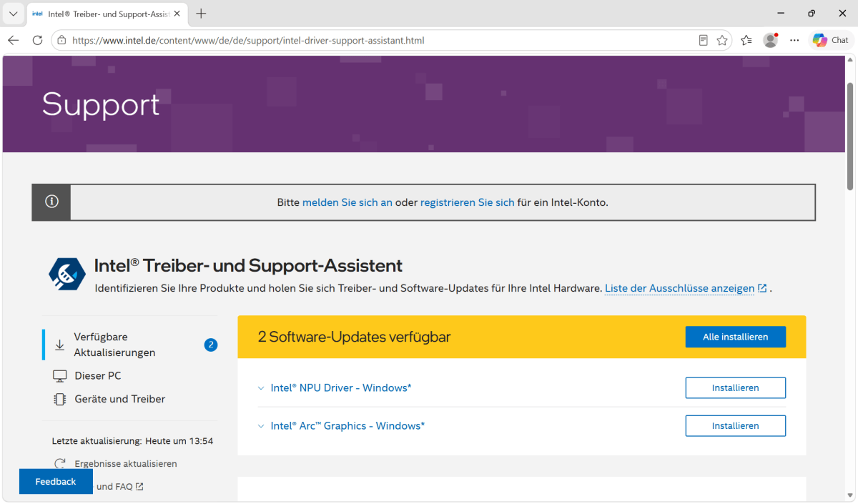Follow the 'melden Sie sich an' link
The height and width of the screenshot is (504, 858).
click(347, 202)
